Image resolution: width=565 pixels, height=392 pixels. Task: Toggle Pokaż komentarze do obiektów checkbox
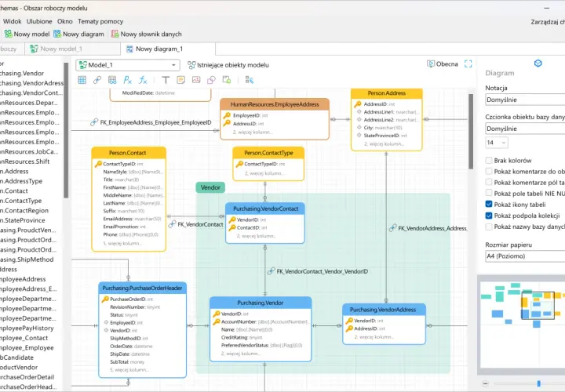coord(489,172)
